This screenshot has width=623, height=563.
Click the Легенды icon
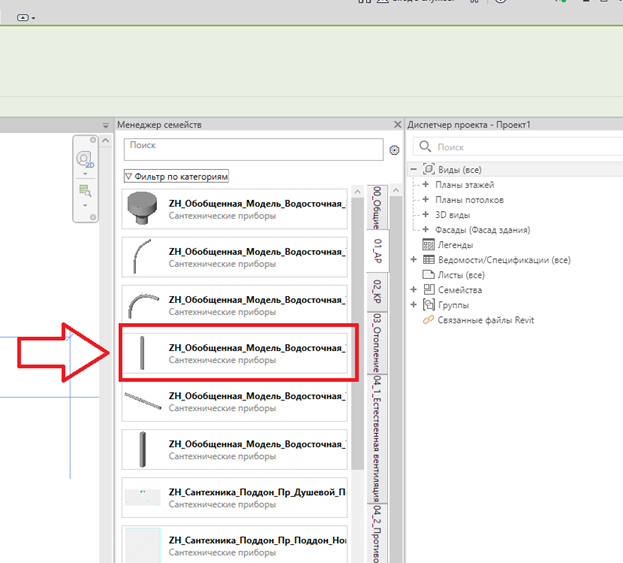(x=429, y=245)
